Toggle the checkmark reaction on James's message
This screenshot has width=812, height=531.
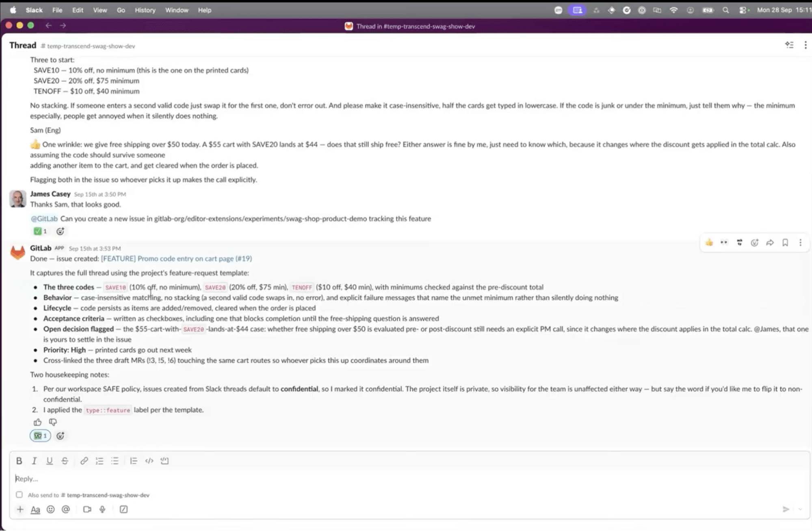tap(40, 231)
